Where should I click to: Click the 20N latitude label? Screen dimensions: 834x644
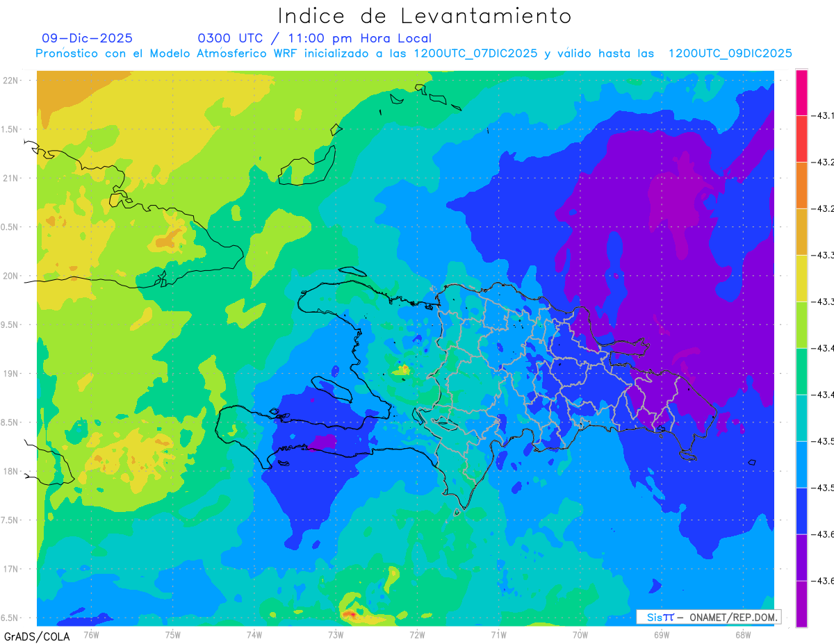[11, 276]
